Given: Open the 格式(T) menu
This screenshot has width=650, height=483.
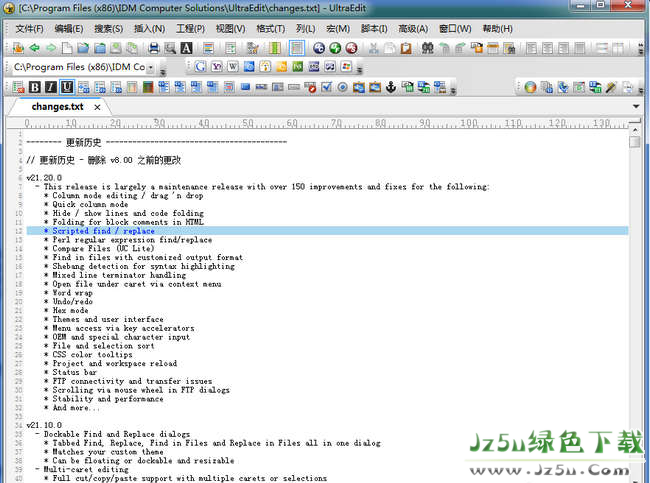Looking at the screenshot, I should pos(271,29).
